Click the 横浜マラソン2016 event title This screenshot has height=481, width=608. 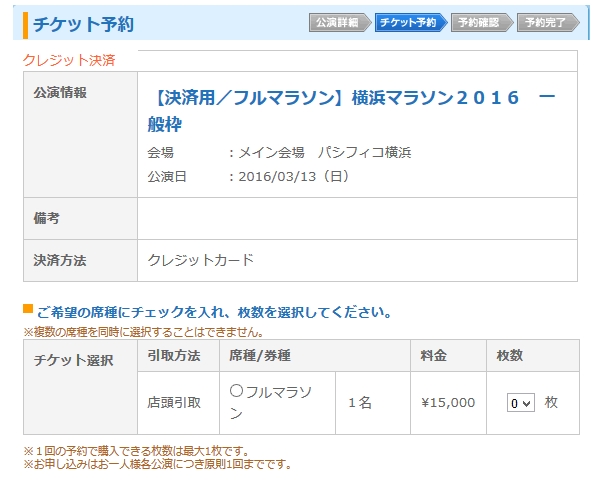pyautogui.click(x=352, y=111)
